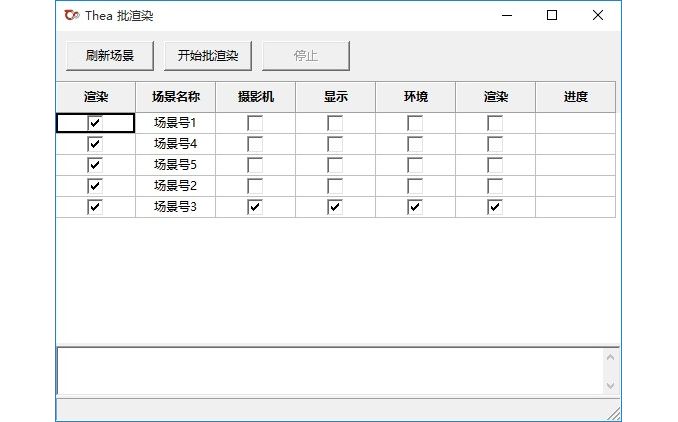The width and height of the screenshot is (678, 422).
Task: Enable second 渲染 column checkbox for 场景号5
Action: [x=495, y=165]
